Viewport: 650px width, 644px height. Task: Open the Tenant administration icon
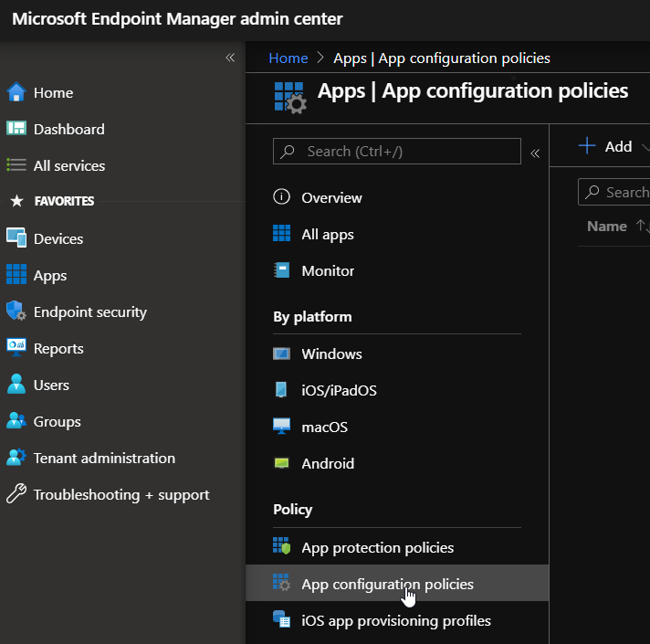pos(16,458)
